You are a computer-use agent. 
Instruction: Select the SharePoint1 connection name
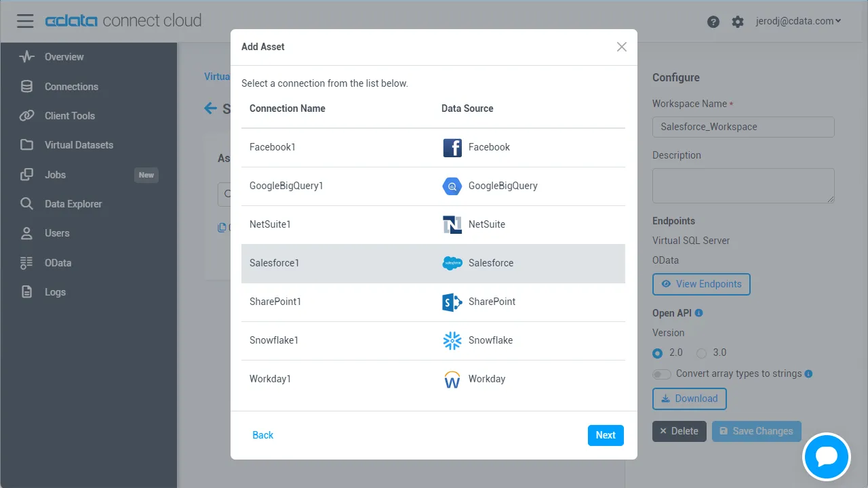[275, 302]
